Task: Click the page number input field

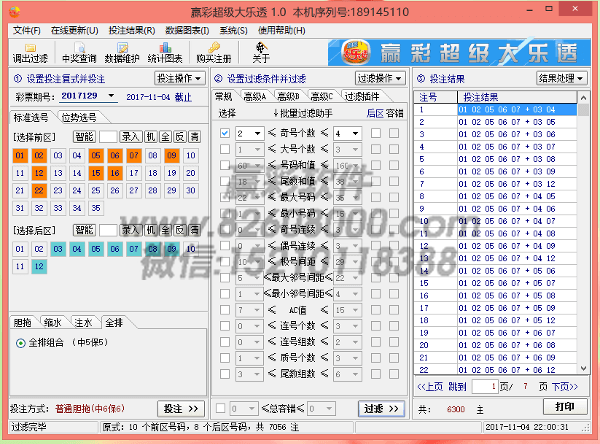Action: pos(485,387)
